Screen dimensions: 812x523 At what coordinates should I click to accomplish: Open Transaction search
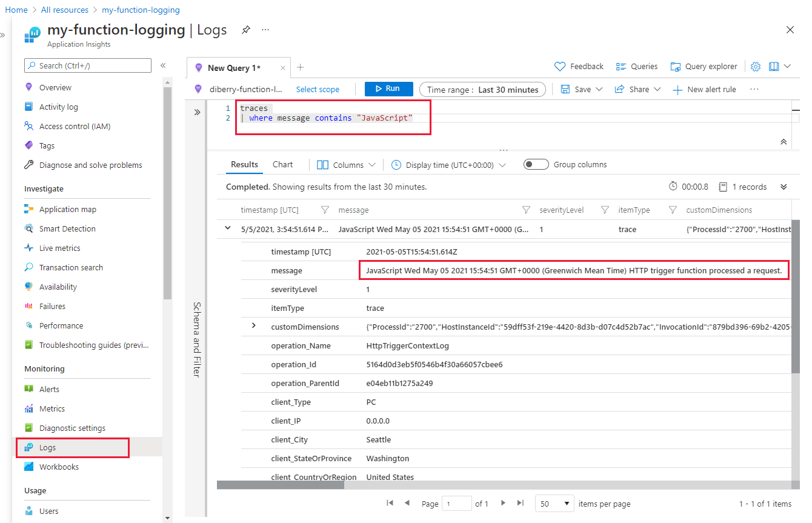tap(71, 267)
